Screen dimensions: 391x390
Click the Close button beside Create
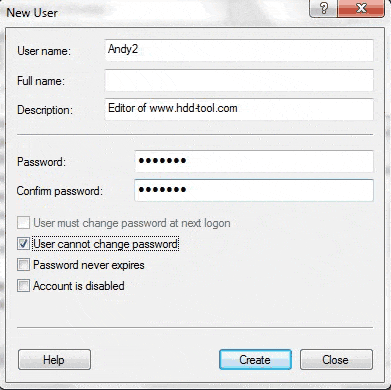336,360
